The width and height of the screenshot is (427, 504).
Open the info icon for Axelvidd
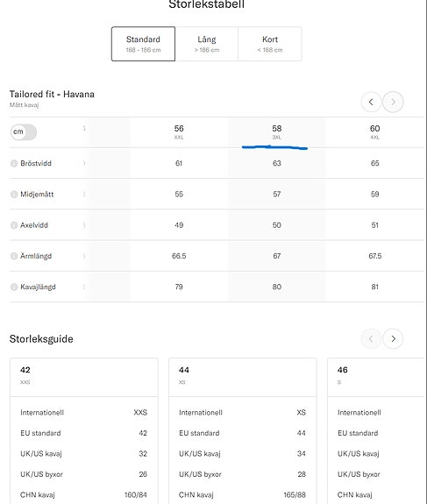14,225
